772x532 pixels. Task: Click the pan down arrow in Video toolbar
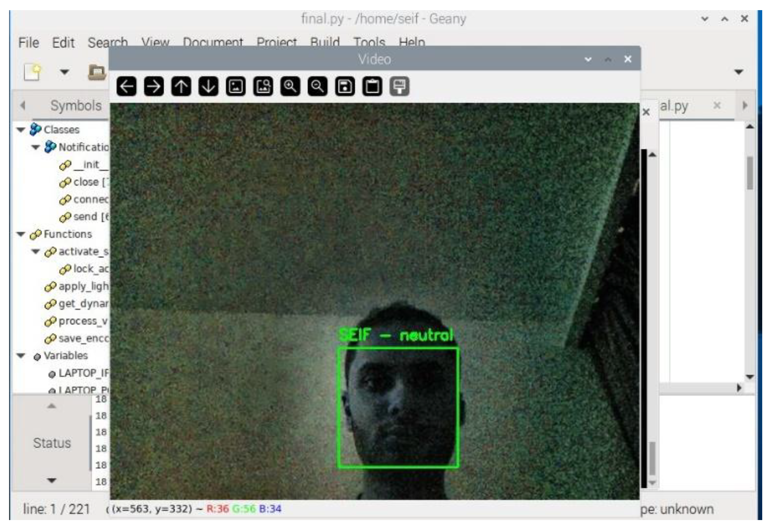coord(208,87)
